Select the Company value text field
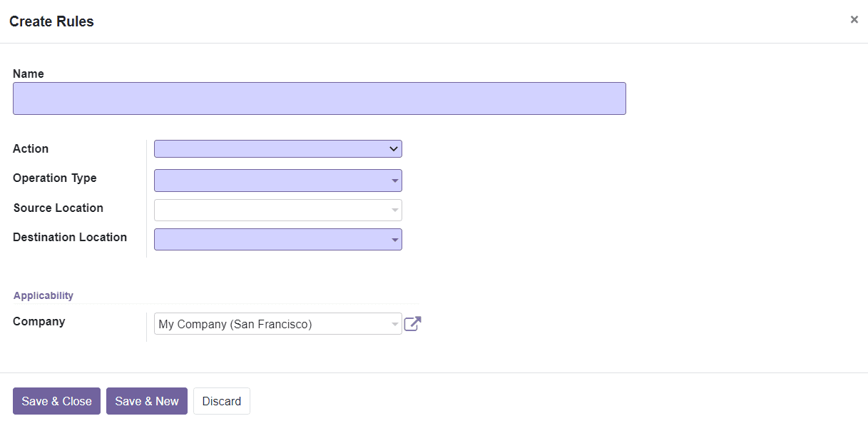Viewport: 868px width, 426px height. pos(271,323)
